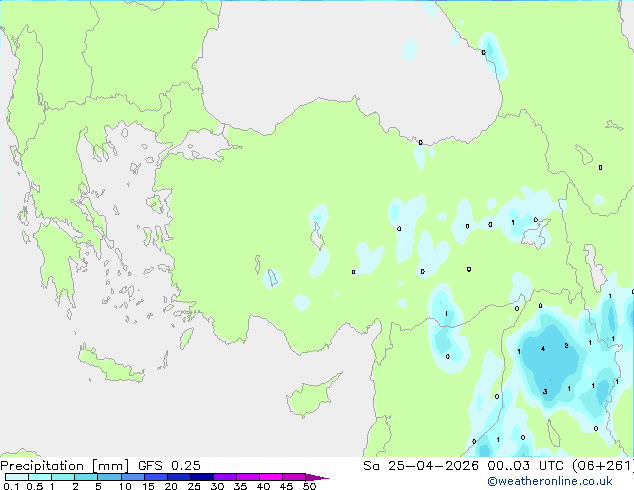This screenshot has width=634, height=490.
Task: Click the '0.5' legend scale label
Action: [x=34, y=486]
